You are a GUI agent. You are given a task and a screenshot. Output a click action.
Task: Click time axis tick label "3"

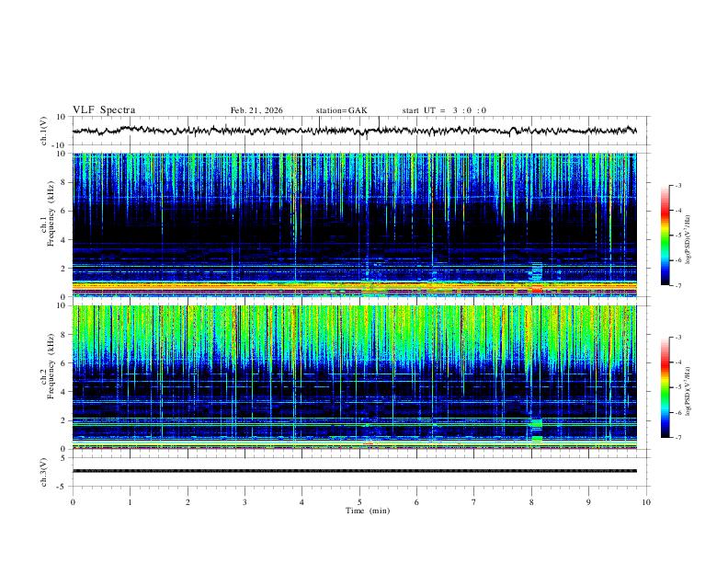[245, 502]
